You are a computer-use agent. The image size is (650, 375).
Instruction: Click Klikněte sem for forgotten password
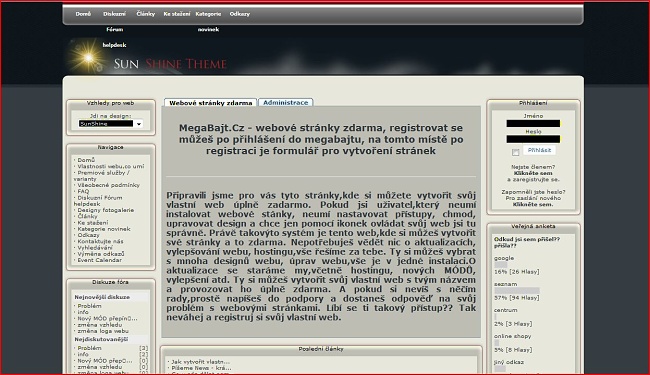(x=533, y=204)
